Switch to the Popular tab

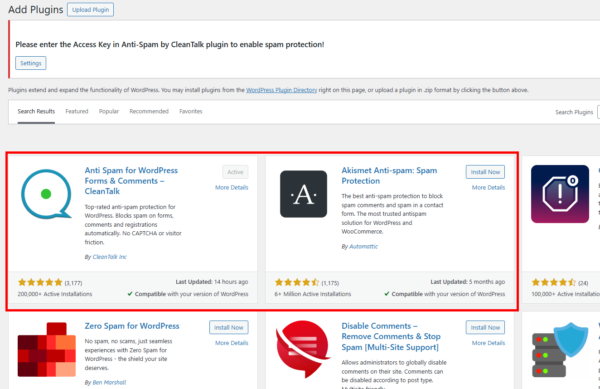click(109, 111)
